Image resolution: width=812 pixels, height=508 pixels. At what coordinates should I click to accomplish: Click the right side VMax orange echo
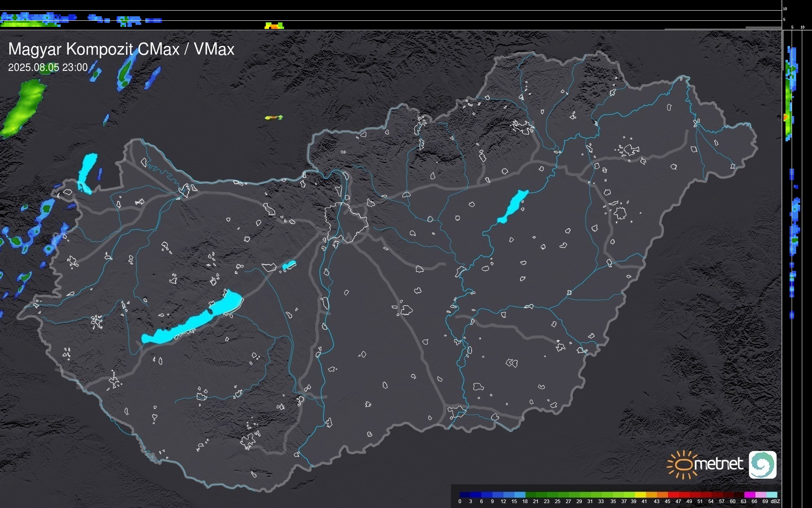tap(786, 117)
